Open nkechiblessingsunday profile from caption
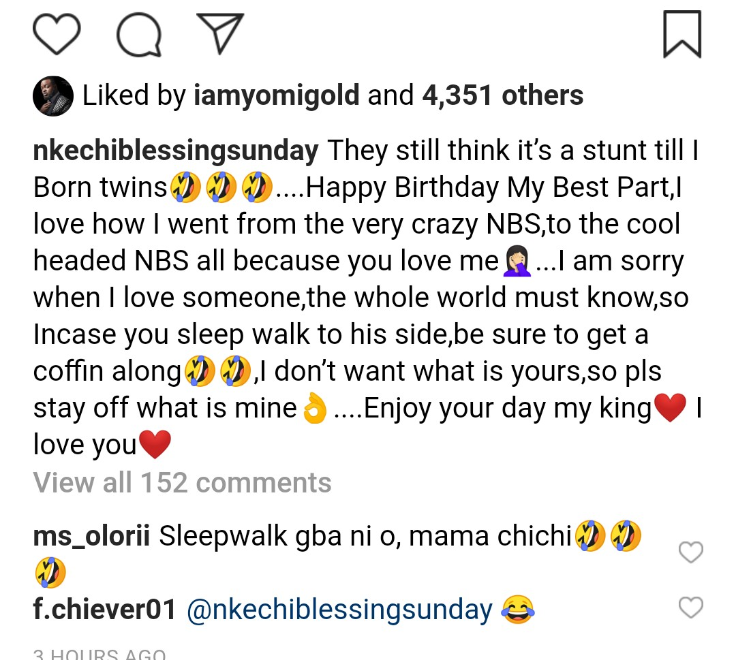This screenshot has height=660, width=736. [176, 151]
